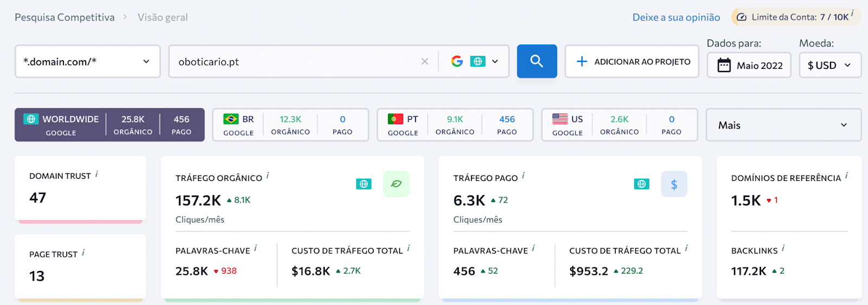
Task: Show info for organic Custo de Tráfego Total
Action: 408,248
